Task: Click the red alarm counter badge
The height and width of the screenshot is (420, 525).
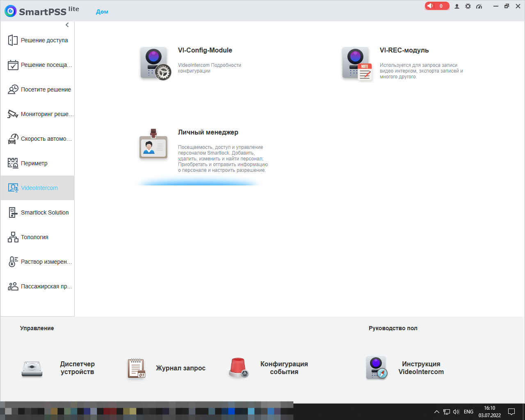Action: pos(437,6)
